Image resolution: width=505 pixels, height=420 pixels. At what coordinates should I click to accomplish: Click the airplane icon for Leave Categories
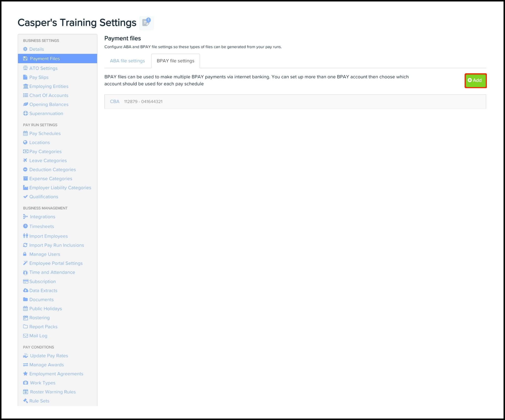pos(25,161)
